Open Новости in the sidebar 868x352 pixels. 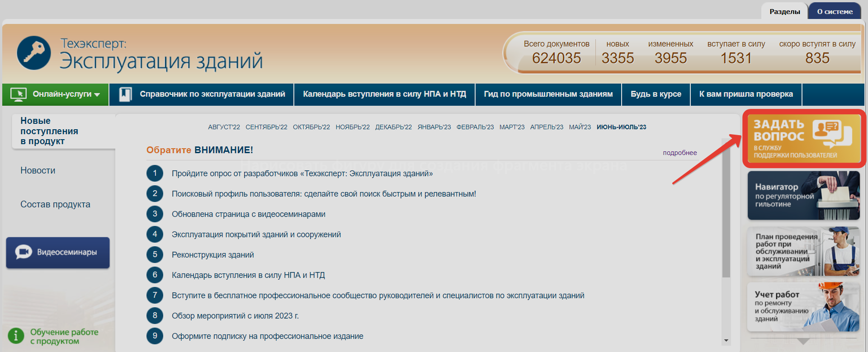(38, 170)
